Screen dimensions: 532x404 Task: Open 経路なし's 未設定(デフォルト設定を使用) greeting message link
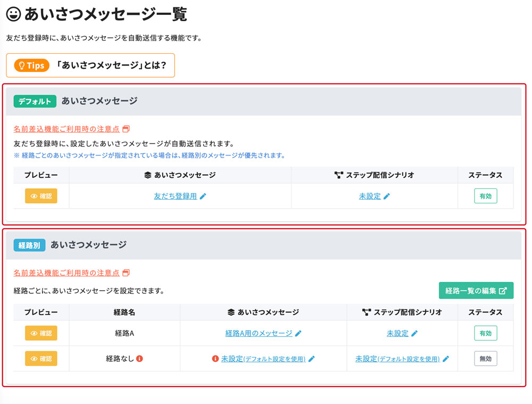click(263, 359)
